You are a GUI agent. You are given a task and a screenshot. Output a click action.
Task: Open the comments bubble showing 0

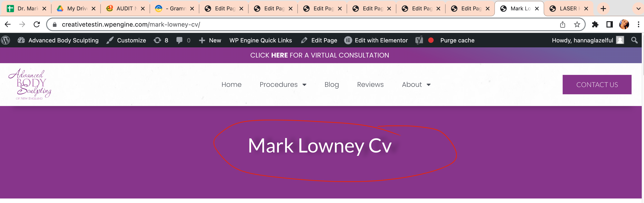coord(183,40)
